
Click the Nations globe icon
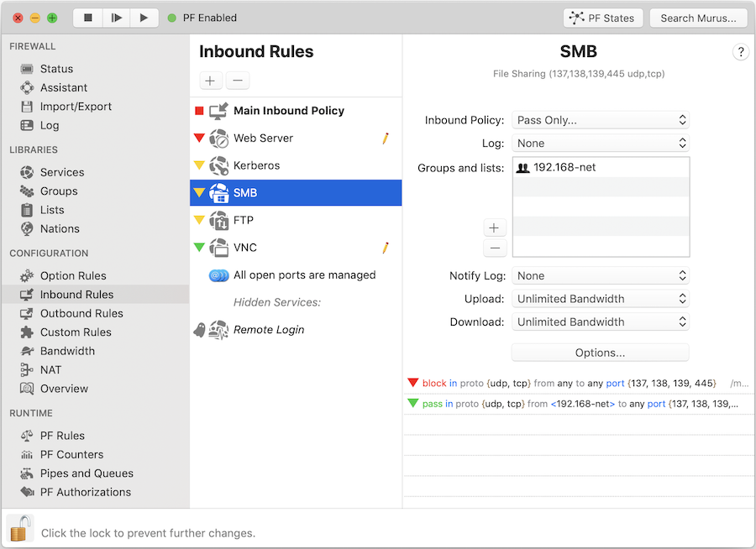[x=27, y=228]
